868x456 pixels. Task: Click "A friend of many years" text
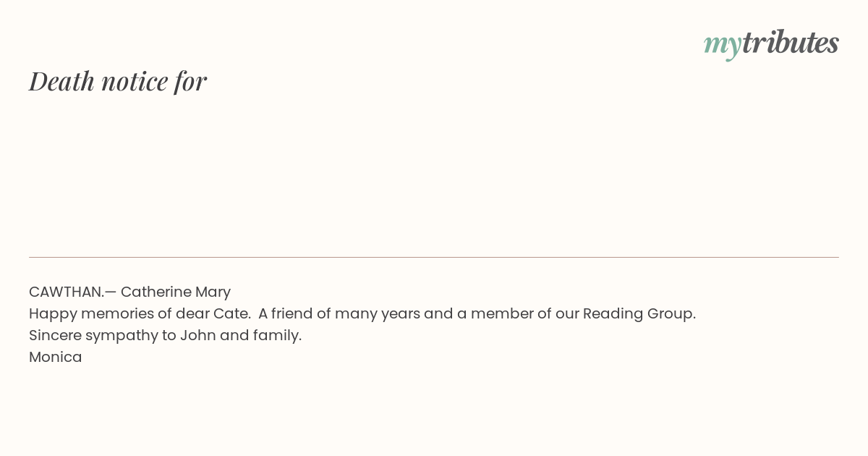tap(339, 314)
